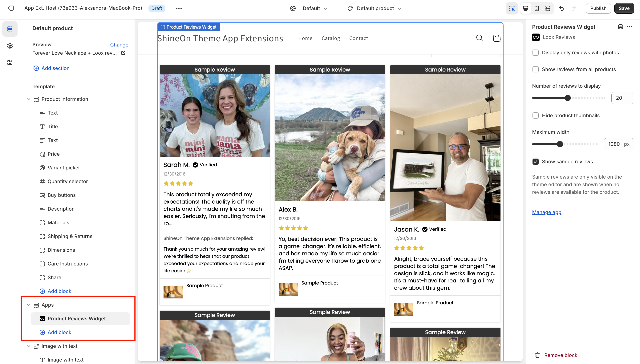
Task: Open Theme settings gear icon
Action: 10,46
